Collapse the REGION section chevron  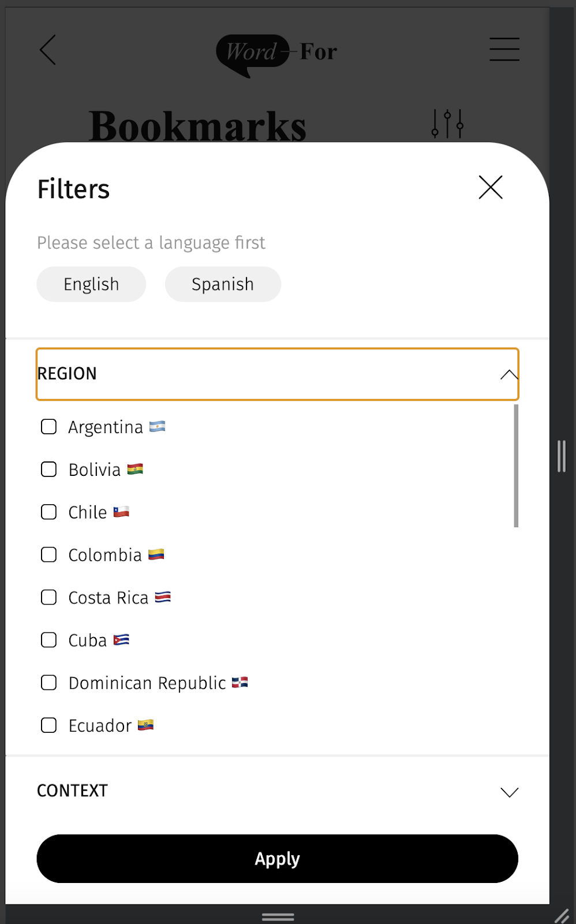tap(509, 375)
